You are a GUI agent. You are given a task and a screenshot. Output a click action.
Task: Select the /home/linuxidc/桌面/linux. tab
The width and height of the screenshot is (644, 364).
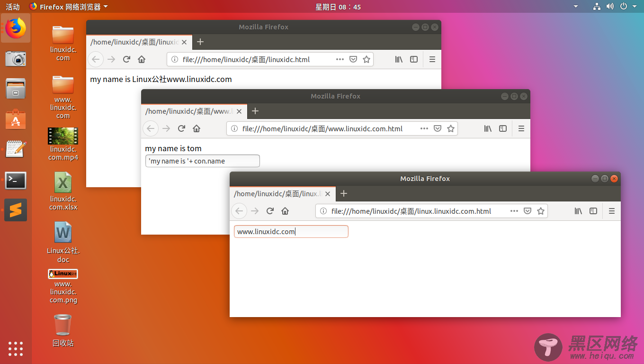click(283, 193)
